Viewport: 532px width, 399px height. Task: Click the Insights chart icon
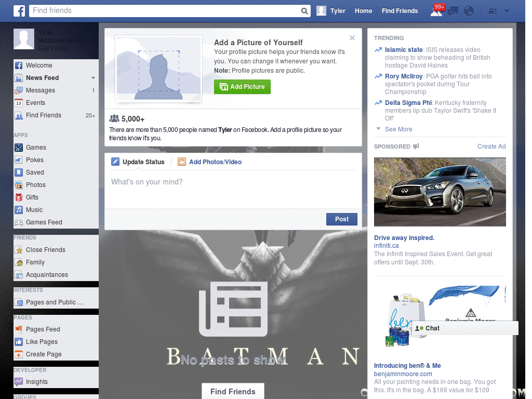tap(19, 382)
